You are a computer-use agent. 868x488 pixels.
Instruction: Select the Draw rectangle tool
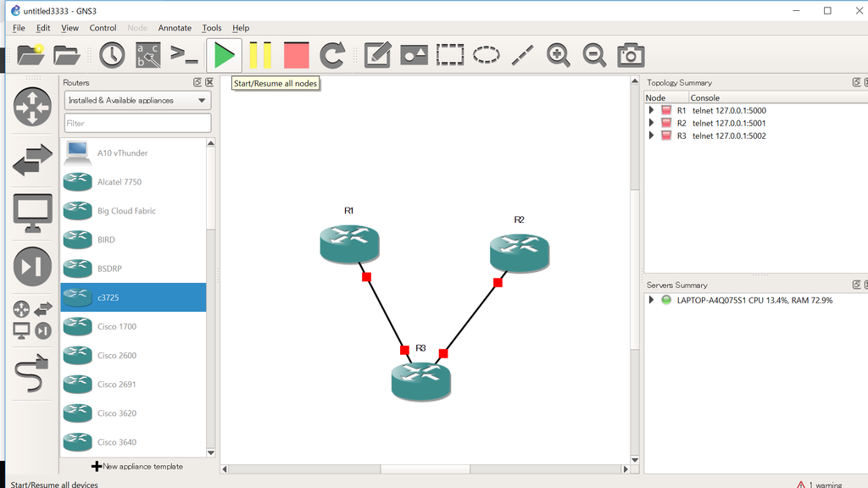[x=450, y=55]
